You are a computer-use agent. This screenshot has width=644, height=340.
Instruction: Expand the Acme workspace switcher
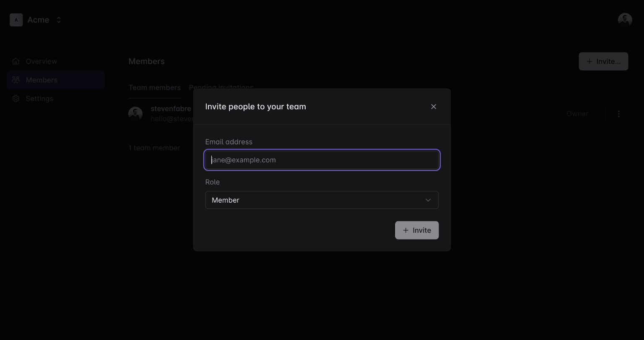pos(59,20)
